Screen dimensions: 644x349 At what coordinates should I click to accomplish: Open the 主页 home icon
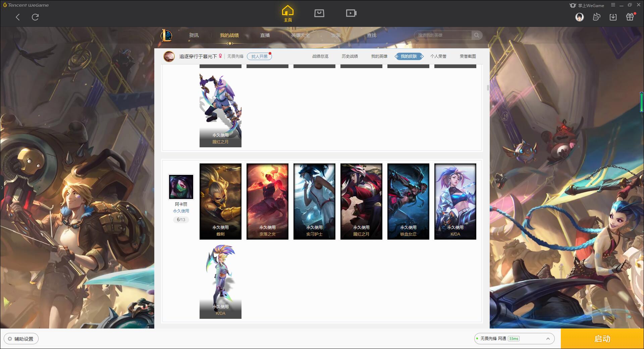coord(288,13)
